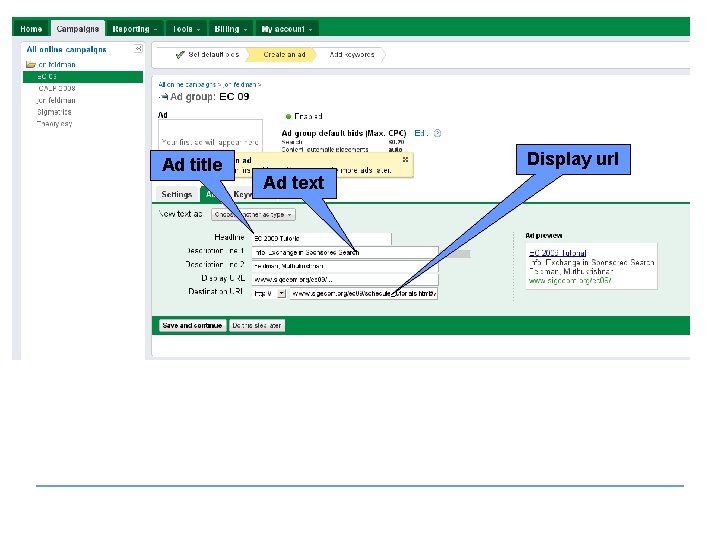Click into the Display URL field
The image size is (720, 540).
pyautogui.click(x=345, y=279)
